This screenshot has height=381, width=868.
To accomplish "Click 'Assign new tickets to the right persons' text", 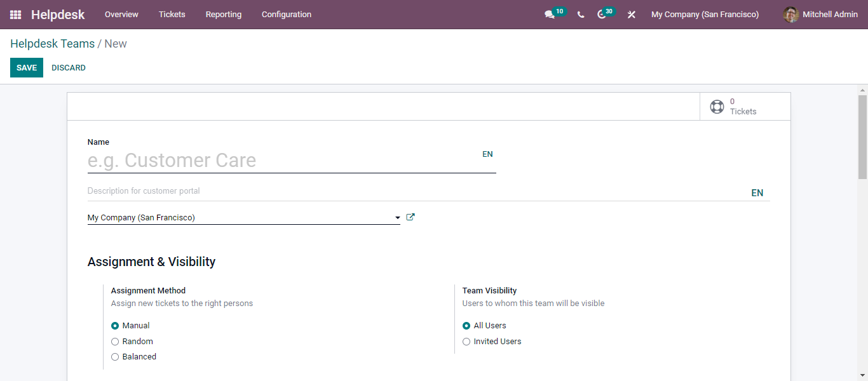I will pyautogui.click(x=182, y=304).
